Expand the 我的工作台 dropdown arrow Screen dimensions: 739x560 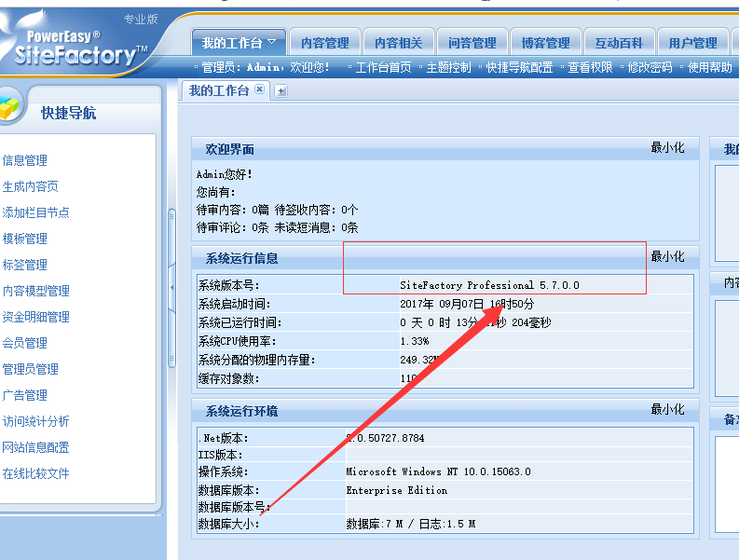(x=272, y=42)
